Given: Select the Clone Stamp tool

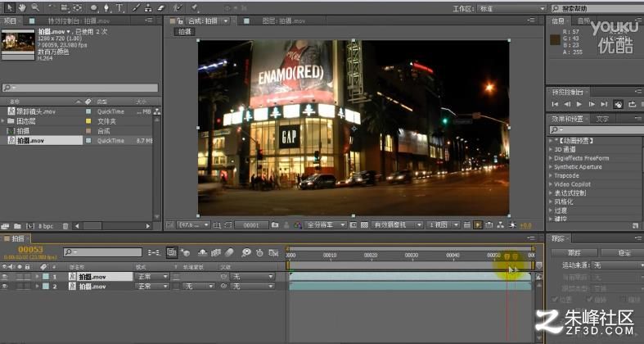Looking at the screenshot, I should [148, 8].
